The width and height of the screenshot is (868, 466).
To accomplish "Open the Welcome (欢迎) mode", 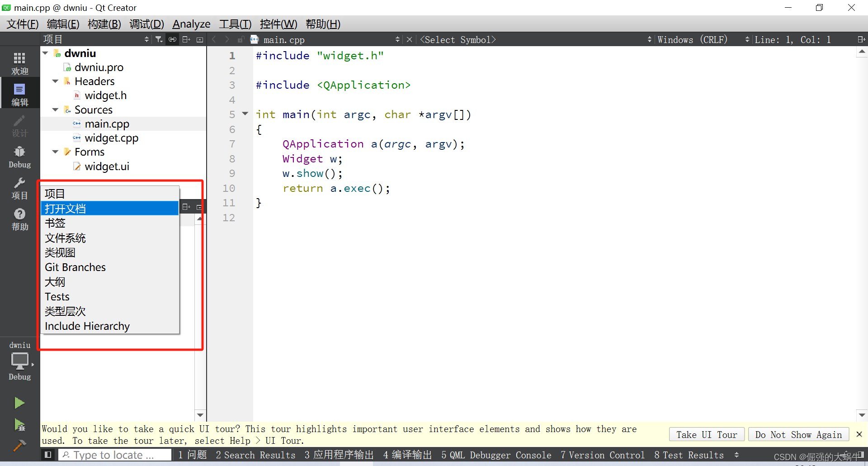I will pyautogui.click(x=19, y=63).
